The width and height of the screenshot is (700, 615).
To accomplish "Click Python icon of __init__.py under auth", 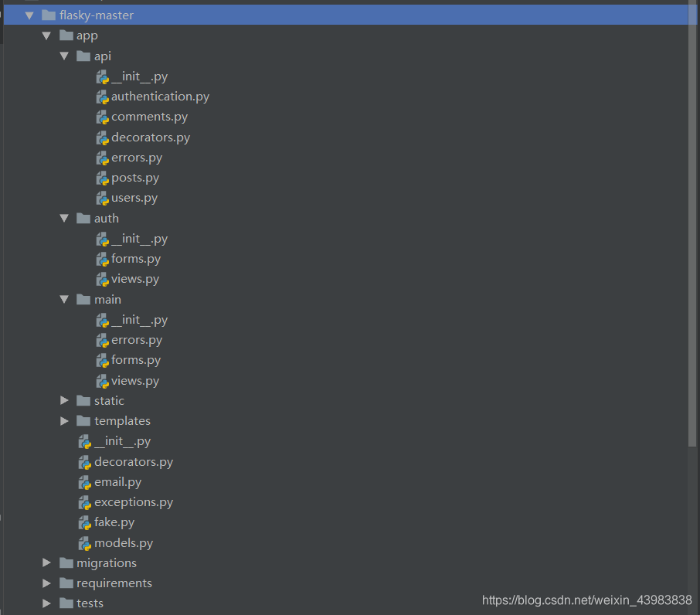I will [103, 240].
